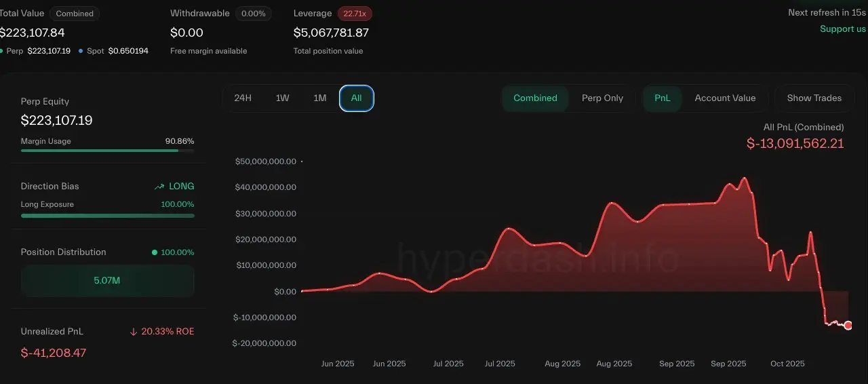This screenshot has width=868, height=384.
Task: Click the Long Exposure progress bar
Action: click(x=108, y=216)
